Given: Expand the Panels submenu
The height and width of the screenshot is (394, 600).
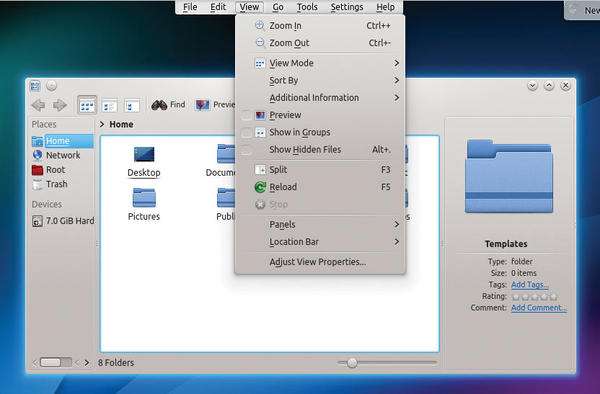Looking at the screenshot, I should pyautogui.click(x=320, y=225).
